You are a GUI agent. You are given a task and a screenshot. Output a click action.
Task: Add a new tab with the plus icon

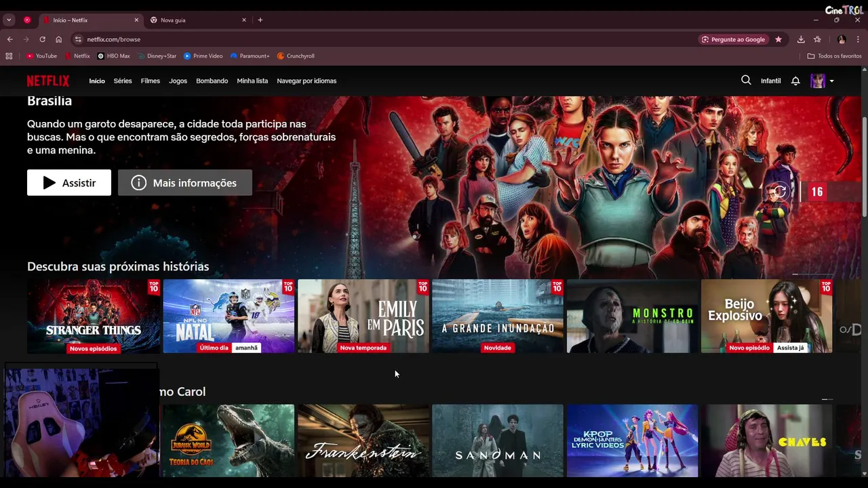pos(260,20)
